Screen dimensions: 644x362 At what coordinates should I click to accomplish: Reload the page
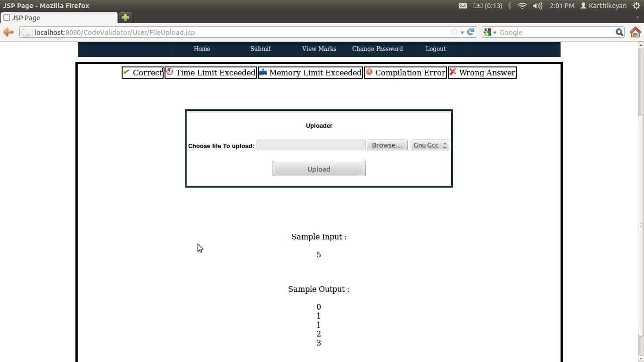(471, 32)
